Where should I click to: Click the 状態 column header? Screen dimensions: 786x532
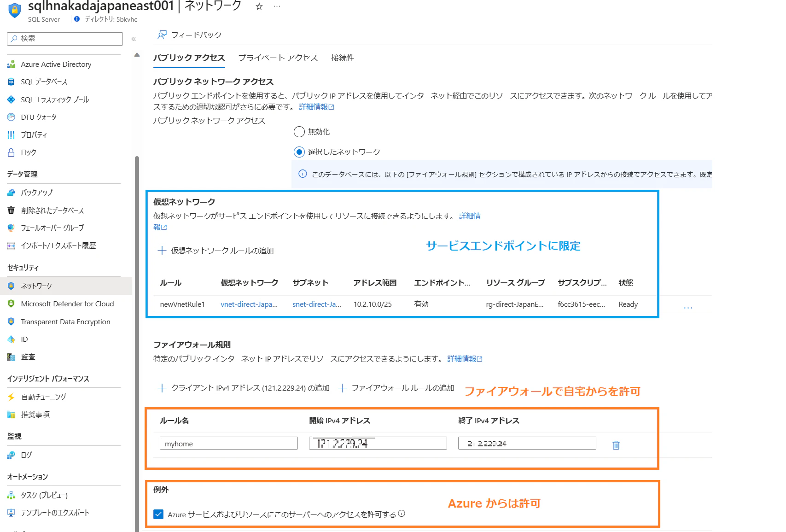(626, 283)
